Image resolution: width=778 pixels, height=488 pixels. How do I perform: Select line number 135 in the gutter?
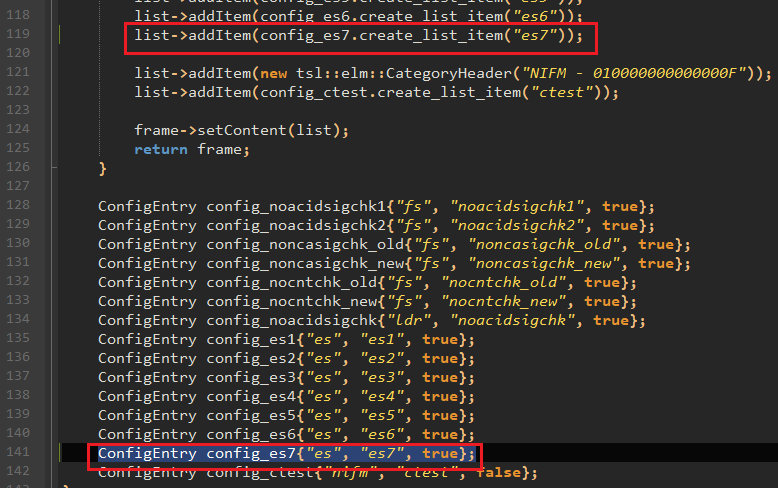tap(18, 338)
